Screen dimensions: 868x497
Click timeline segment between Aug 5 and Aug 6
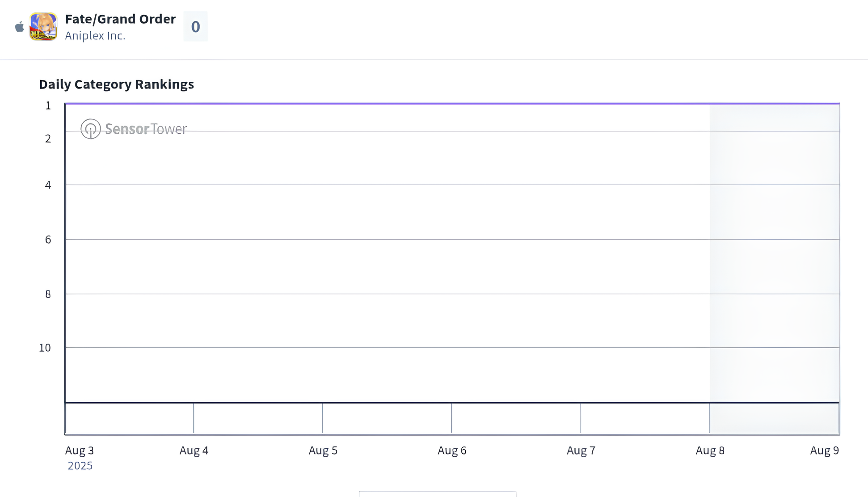(x=387, y=418)
